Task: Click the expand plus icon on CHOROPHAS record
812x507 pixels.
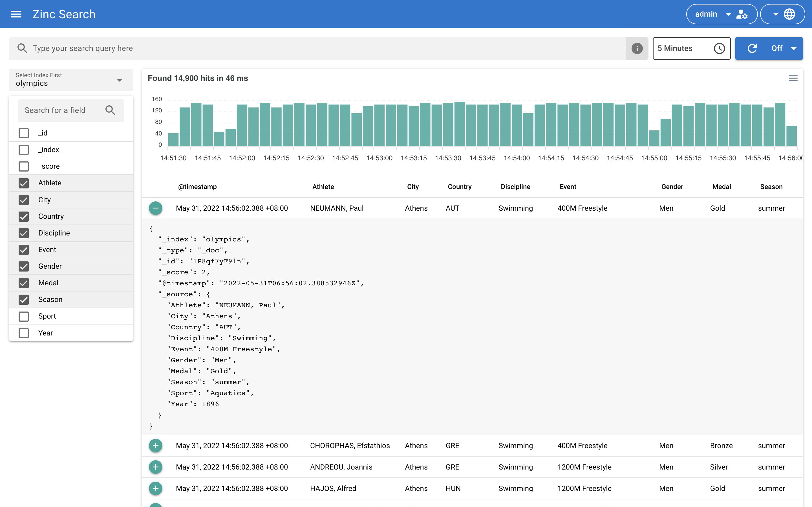Action: pyautogui.click(x=156, y=446)
